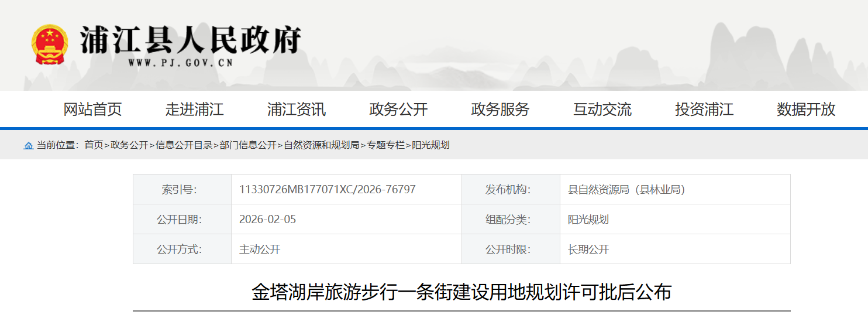The width and height of the screenshot is (868, 318).
Task: Select 浦江资讯 in the navigation bar
Action: point(296,110)
